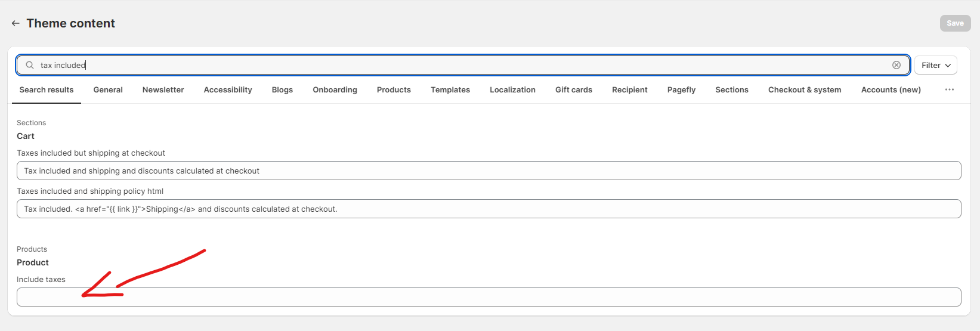Go to the Blogs tab
This screenshot has width=980, height=331.
(282, 89)
